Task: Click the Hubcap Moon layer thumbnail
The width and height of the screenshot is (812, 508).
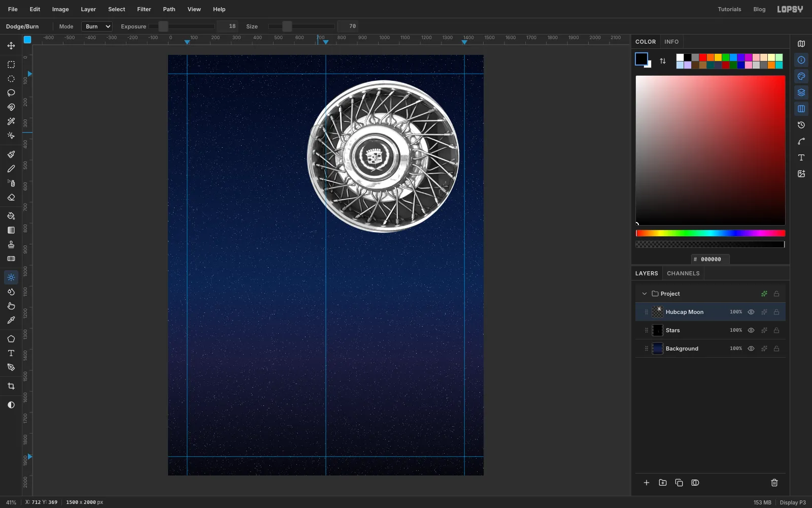Action: click(x=657, y=312)
